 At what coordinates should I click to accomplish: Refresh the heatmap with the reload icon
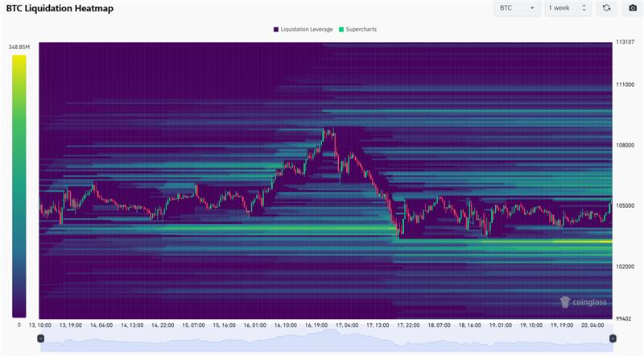[x=606, y=8]
